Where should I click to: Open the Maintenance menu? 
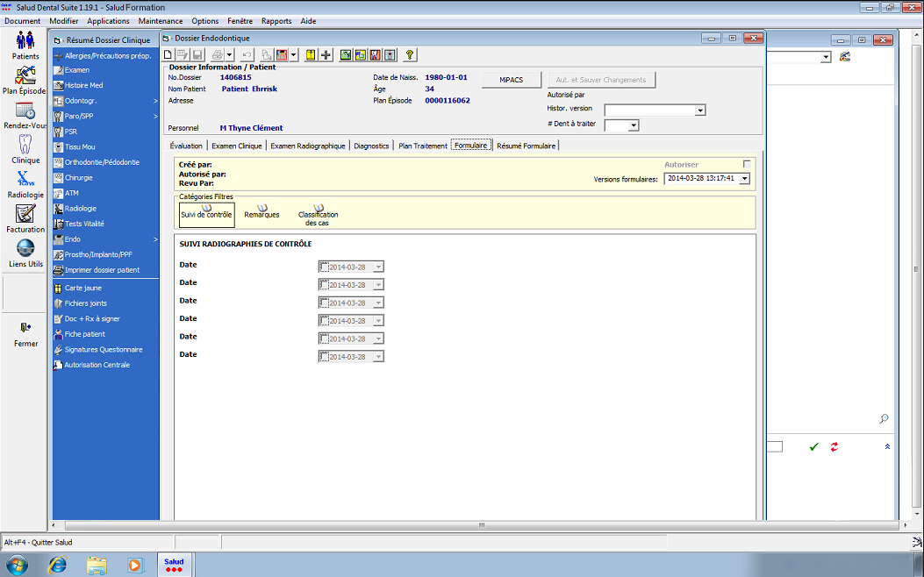[161, 21]
